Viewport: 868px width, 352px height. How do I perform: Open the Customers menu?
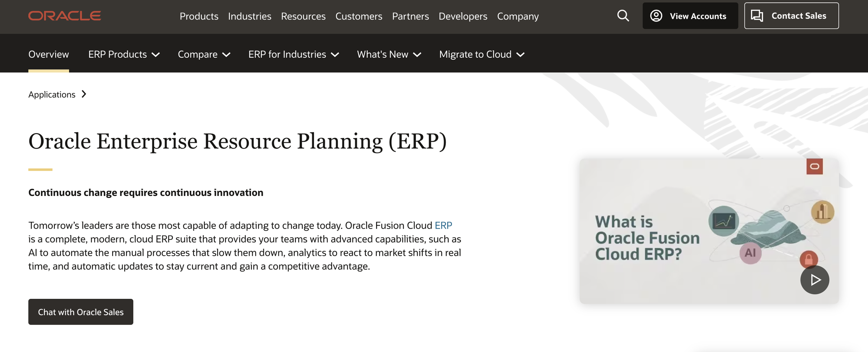coord(359,16)
